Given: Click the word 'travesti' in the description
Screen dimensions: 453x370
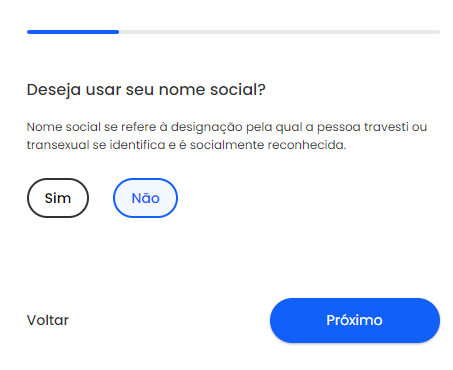Looking at the screenshot, I should (x=386, y=127).
